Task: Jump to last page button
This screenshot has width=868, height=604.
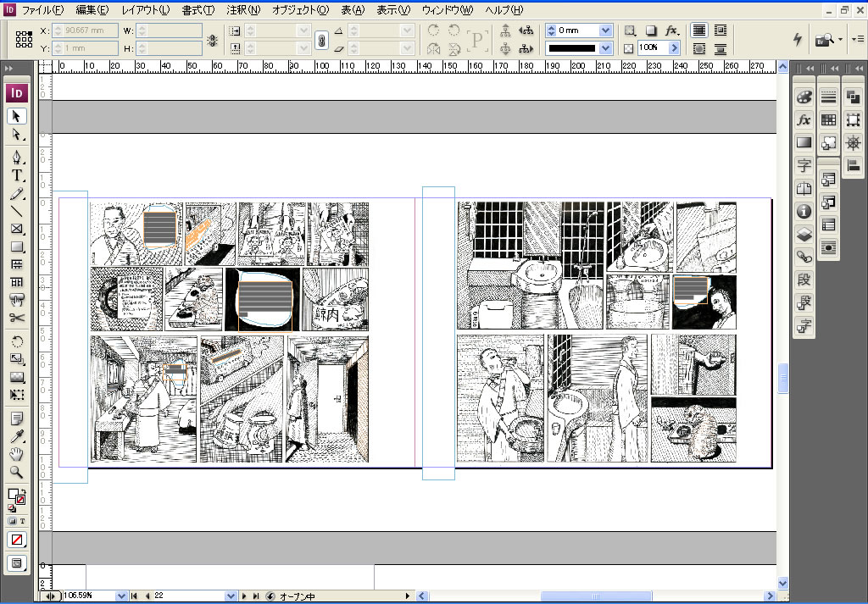Action: (256, 596)
